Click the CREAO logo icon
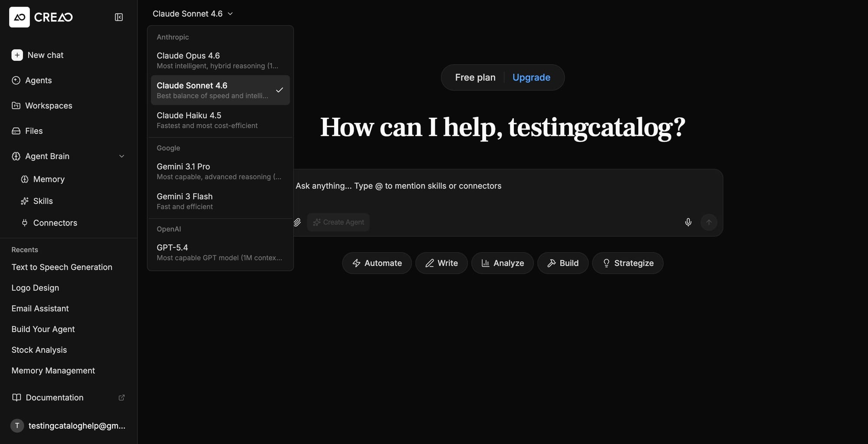 pyautogui.click(x=20, y=17)
